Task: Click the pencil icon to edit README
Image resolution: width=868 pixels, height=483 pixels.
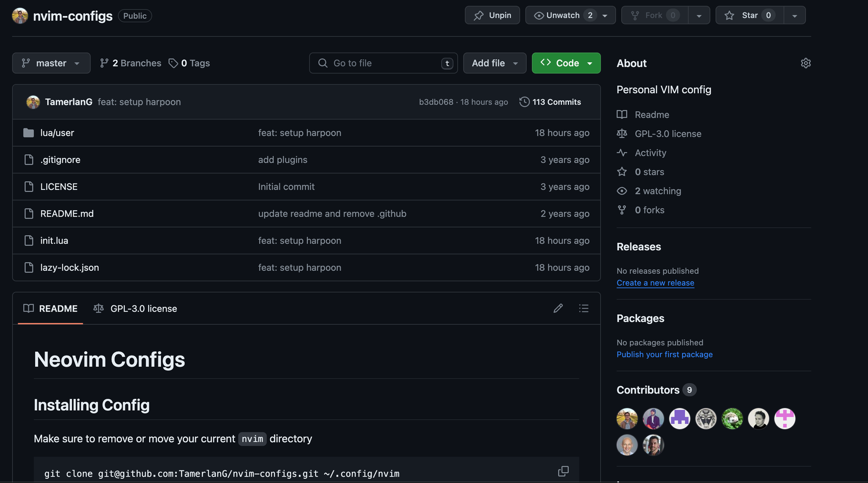Action: 558,308
